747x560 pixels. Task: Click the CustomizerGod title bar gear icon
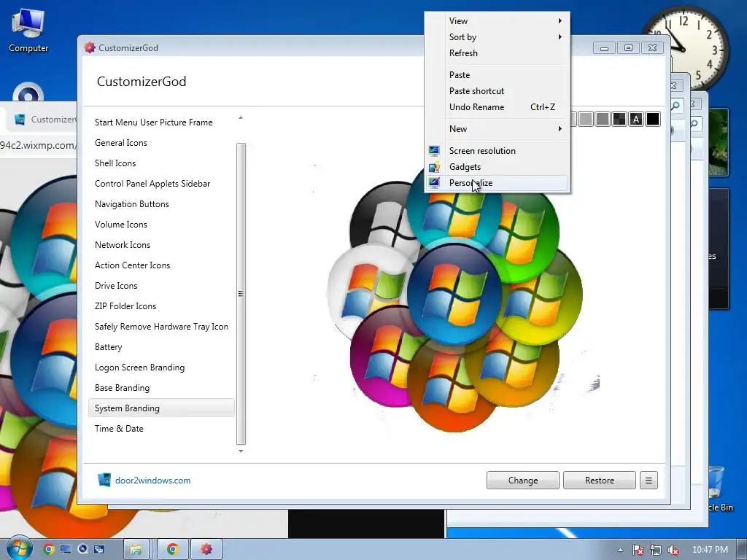[x=90, y=47]
